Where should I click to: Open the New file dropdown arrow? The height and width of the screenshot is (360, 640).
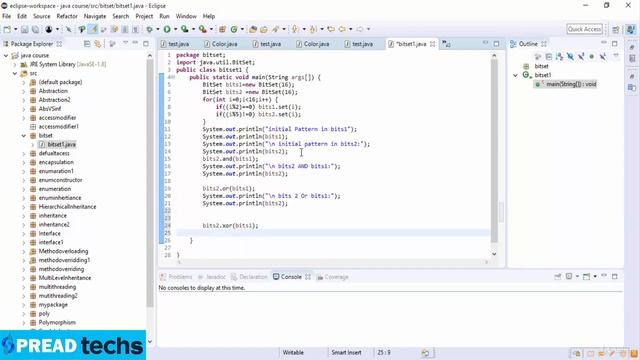[16, 29]
